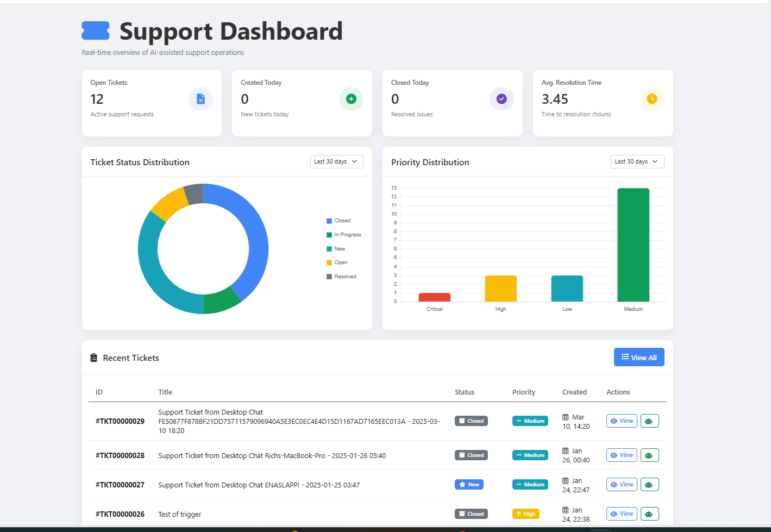Image resolution: width=771 pixels, height=532 pixels.
Task: Click the Closed status badge for #TKT00000029
Action: [x=471, y=421]
